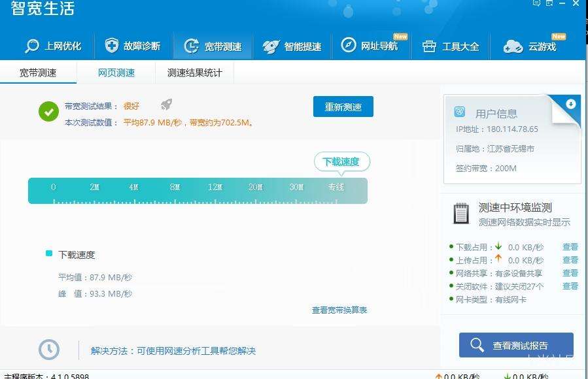Click the 下载速度 legend square
The width and height of the screenshot is (588, 379).
pyautogui.click(x=49, y=254)
